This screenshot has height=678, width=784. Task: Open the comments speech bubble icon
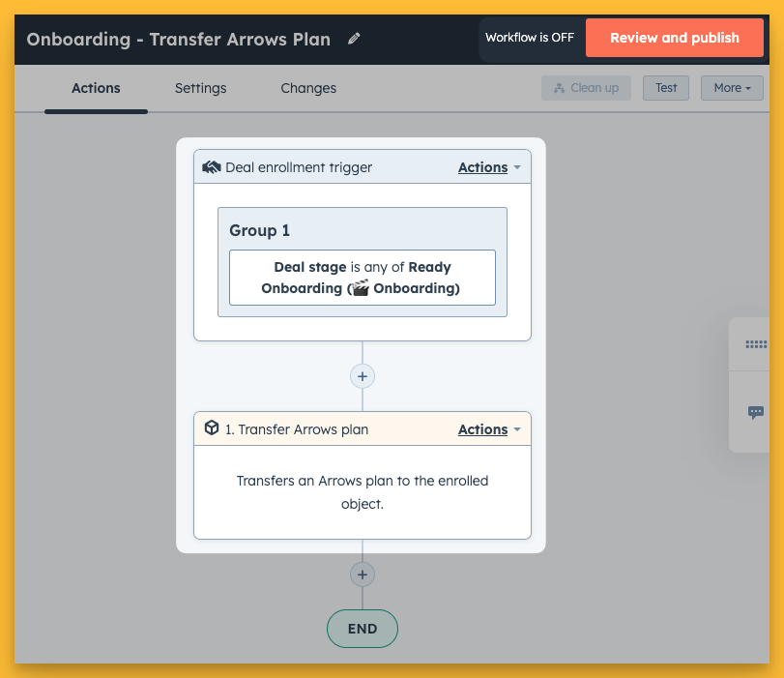pyautogui.click(x=756, y=412)
